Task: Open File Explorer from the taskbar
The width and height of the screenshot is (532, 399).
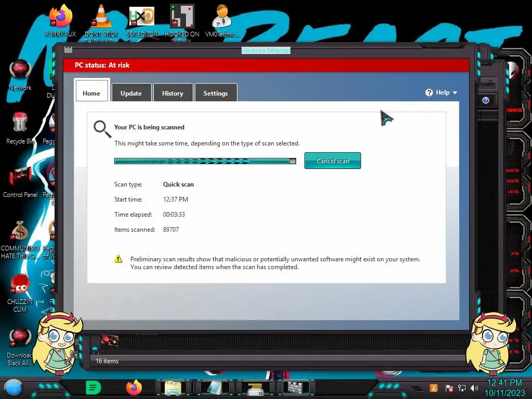Action: click(173, 388)
